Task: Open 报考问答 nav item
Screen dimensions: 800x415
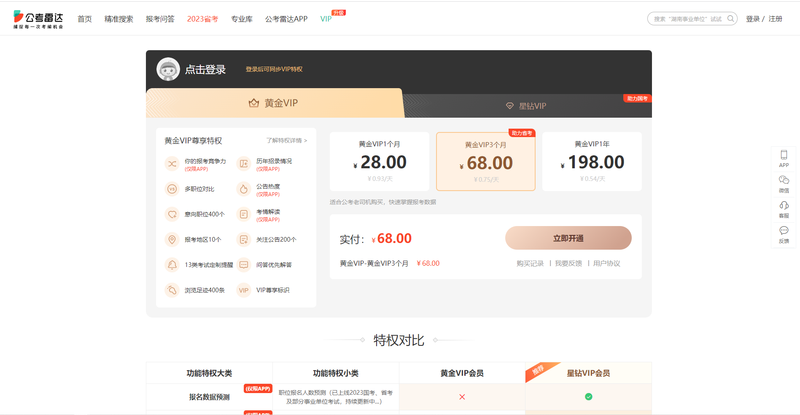Action: 160,19
